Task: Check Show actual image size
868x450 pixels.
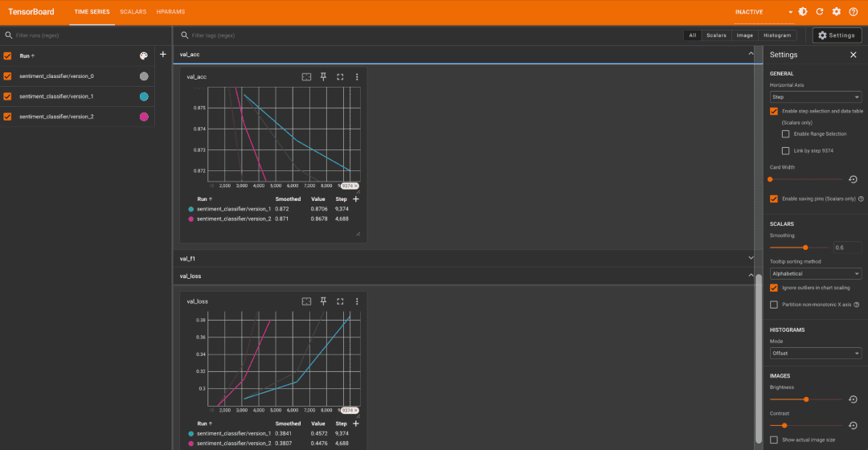Action: tap(774, 440)
